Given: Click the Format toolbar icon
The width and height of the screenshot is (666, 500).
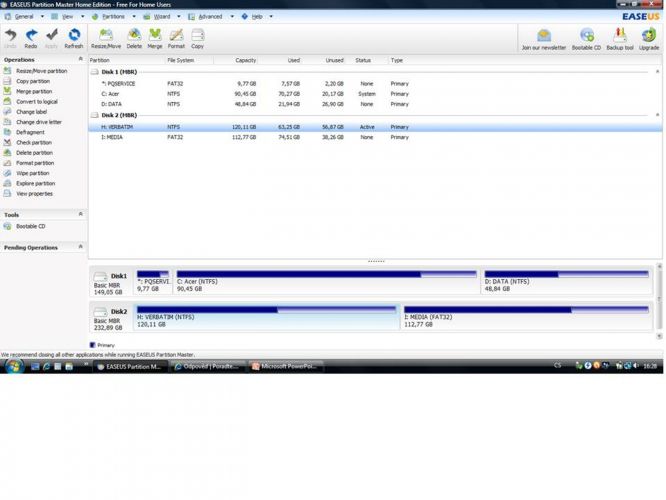Looking at the screenshot, I should pos(176,38).
